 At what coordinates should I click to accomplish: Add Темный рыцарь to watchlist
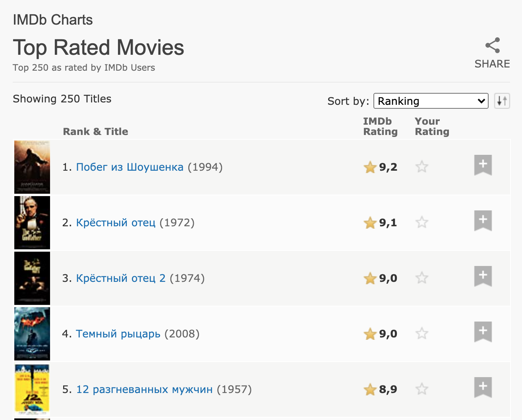[483, 331]
